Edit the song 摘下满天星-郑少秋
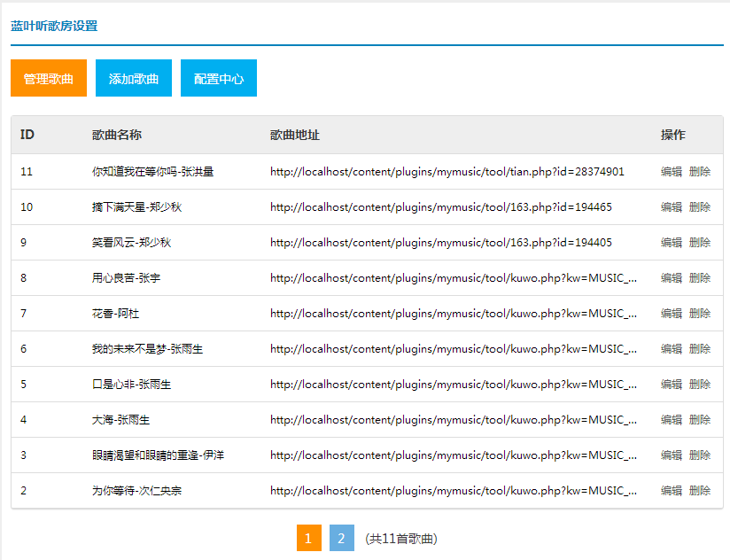Viewport: 730px width, 560px height. point(672,207)
